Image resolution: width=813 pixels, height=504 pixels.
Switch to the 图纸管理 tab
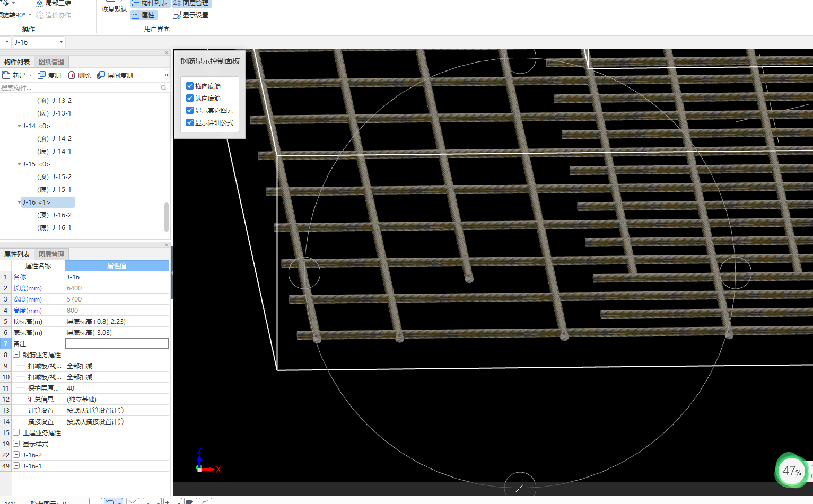pyautogui.click(x=51, y=62)
